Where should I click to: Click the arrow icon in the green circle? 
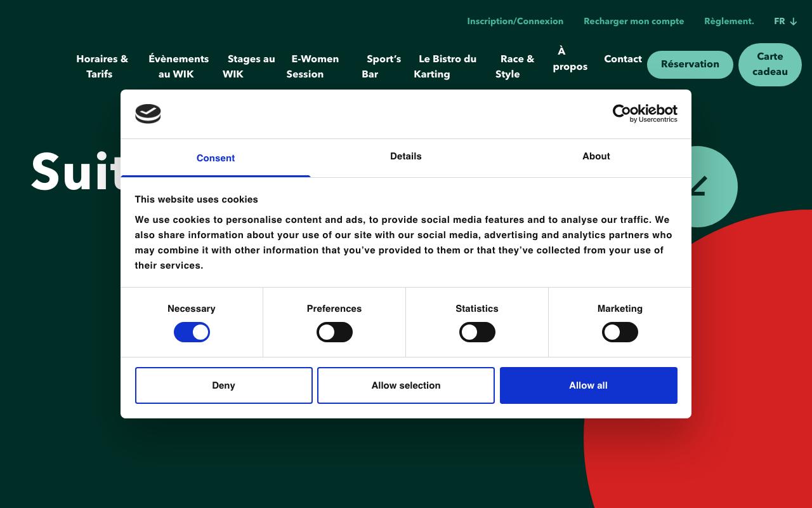coord(698,187)
